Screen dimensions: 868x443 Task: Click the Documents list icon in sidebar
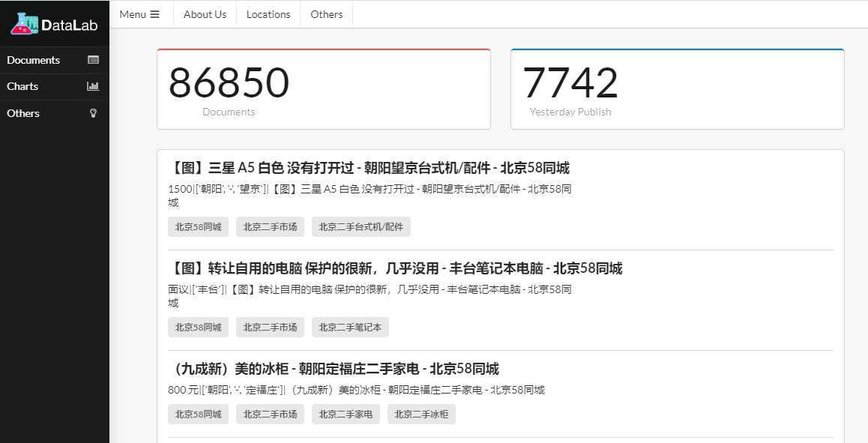point(94,60)
